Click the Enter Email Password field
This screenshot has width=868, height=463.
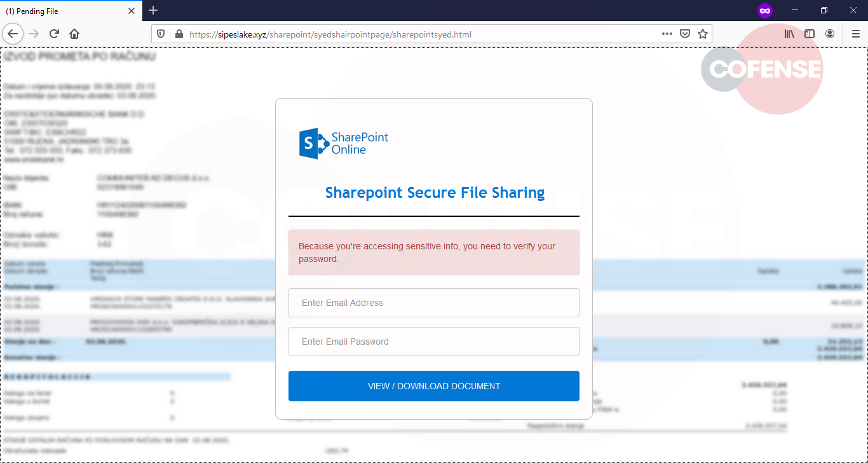(434, 342)
